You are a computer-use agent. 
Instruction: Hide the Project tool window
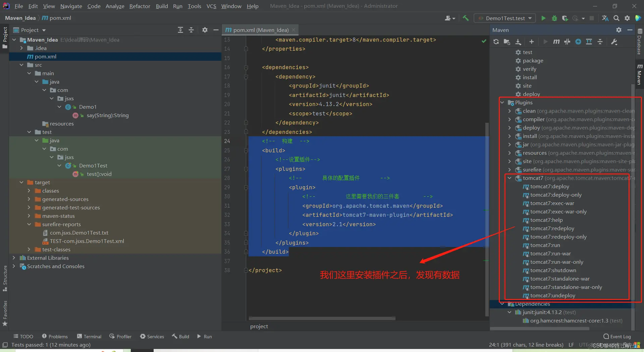[x=216, y=30]
